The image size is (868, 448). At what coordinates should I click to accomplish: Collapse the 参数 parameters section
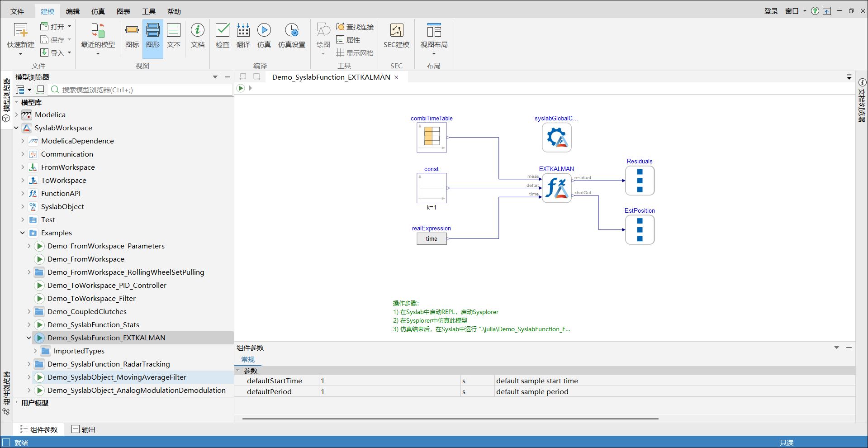238,371
